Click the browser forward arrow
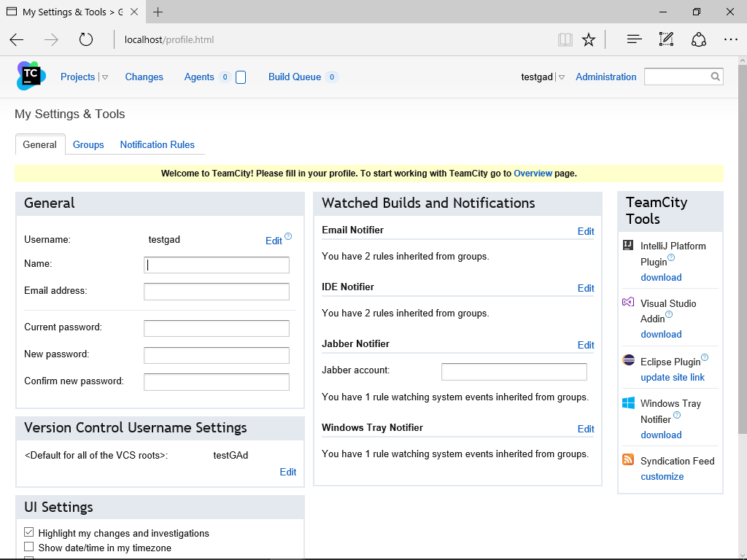The image size is (747, 560). 51,39
